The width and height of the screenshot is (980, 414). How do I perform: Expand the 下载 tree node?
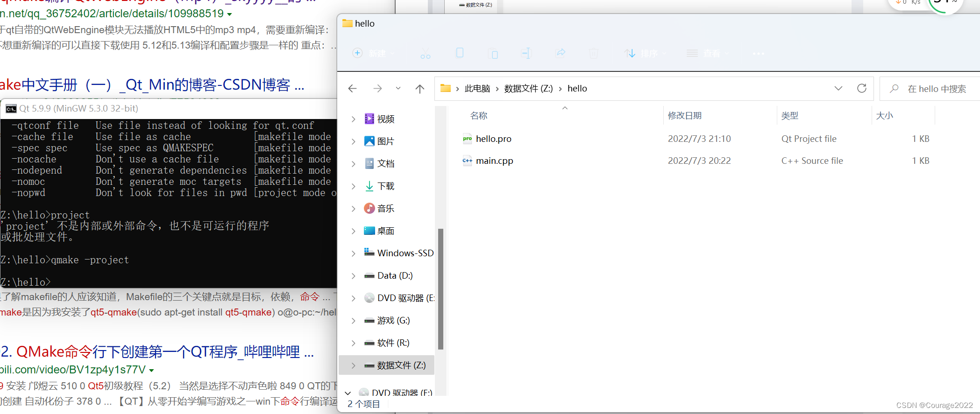click(x=354, y=186)
